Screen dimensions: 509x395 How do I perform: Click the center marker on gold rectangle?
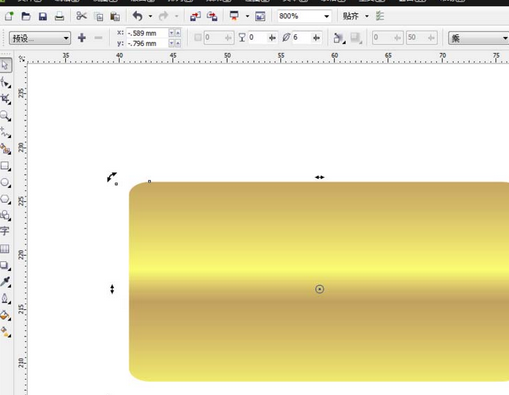point(319,289)
